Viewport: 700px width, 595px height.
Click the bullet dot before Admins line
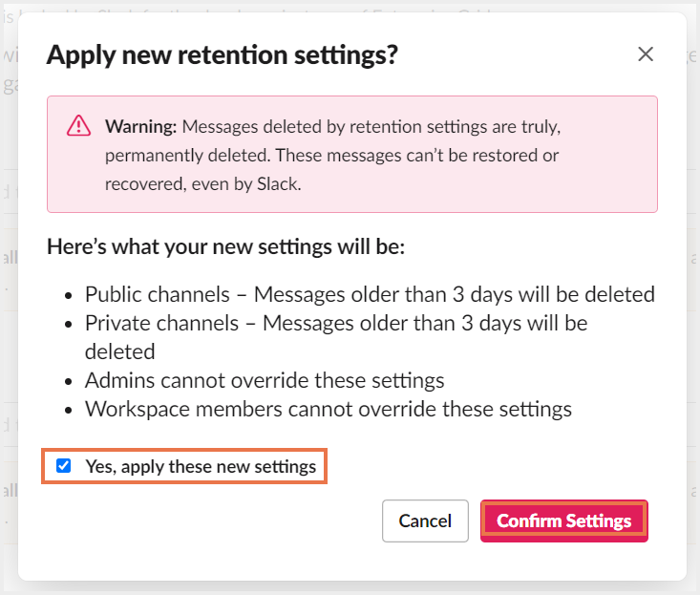point(65,381)
